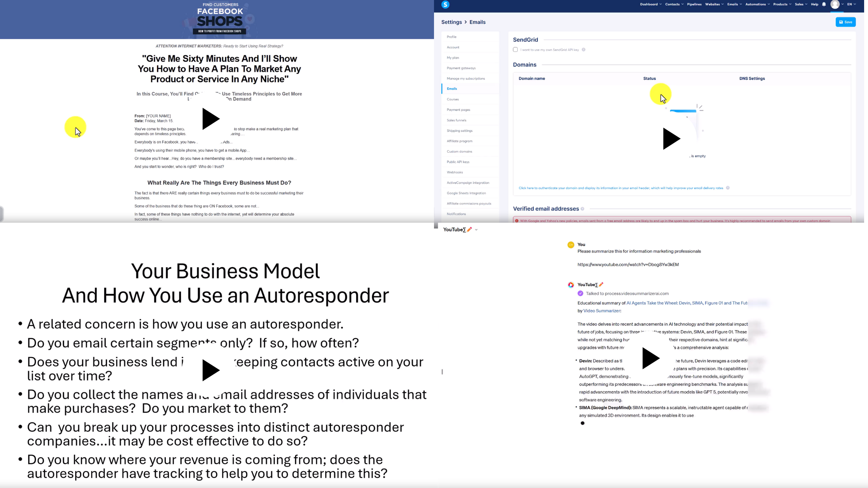Click the systeme.io S logo
Image resolution: width=868 pixels, height=488 pixels.
coord(445,5)
